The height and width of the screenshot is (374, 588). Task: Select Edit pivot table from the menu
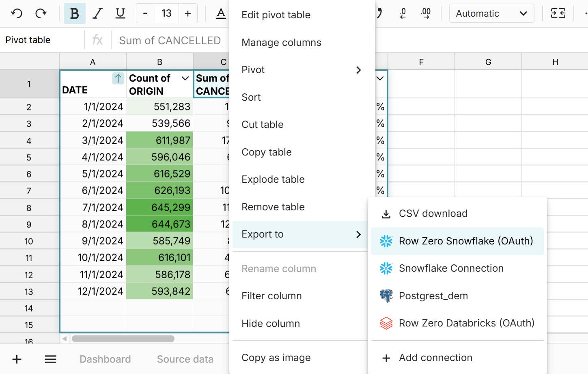point(276,15)
